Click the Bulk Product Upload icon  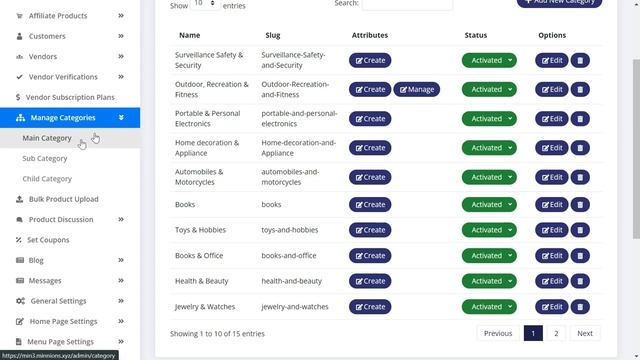(19, 199)
